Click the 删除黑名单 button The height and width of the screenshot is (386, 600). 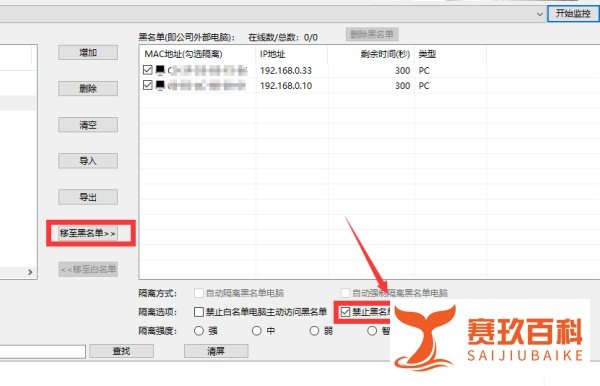pos(372,34)
